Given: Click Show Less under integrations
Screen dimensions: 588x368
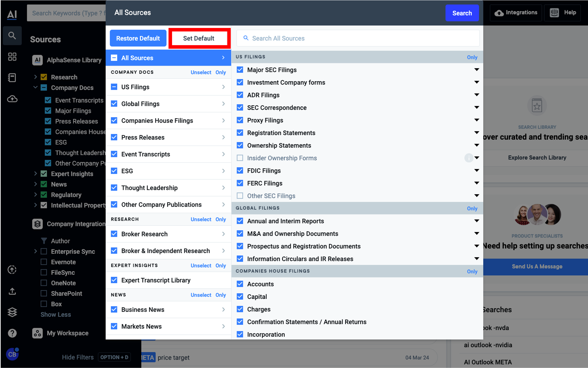Looking at the screenshot, I should tap(56, 314).
